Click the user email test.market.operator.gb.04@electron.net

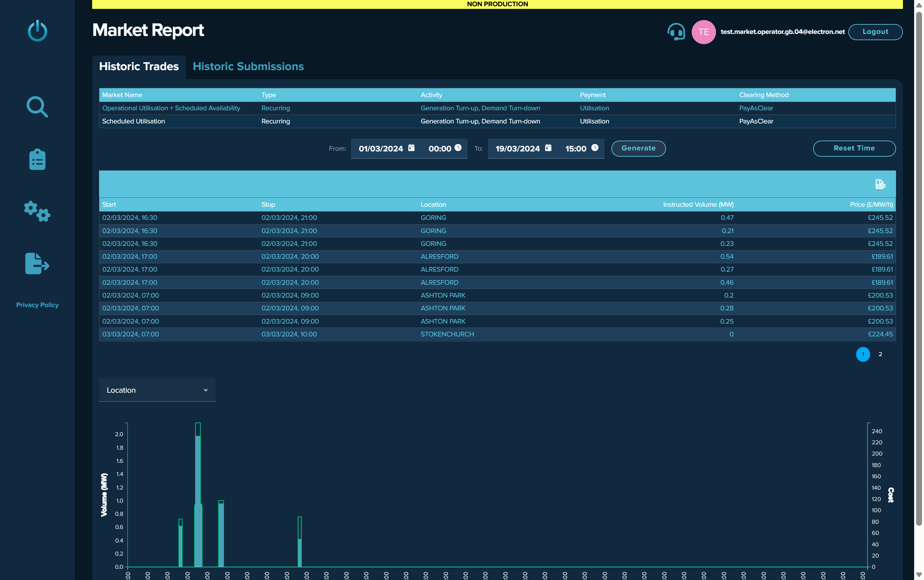click(782, 32)
